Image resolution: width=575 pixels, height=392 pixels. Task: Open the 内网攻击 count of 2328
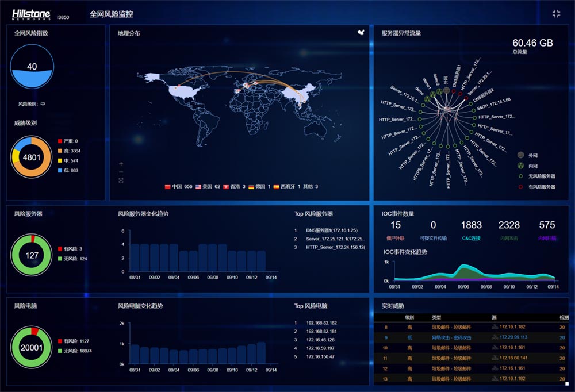coord(509,225)
